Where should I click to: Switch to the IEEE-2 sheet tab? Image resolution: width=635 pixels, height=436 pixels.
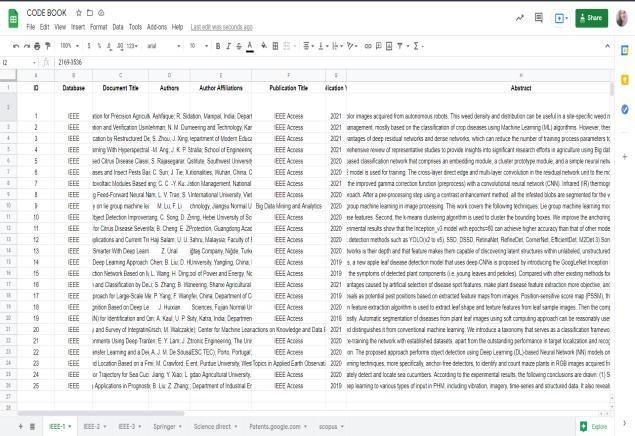95,427
